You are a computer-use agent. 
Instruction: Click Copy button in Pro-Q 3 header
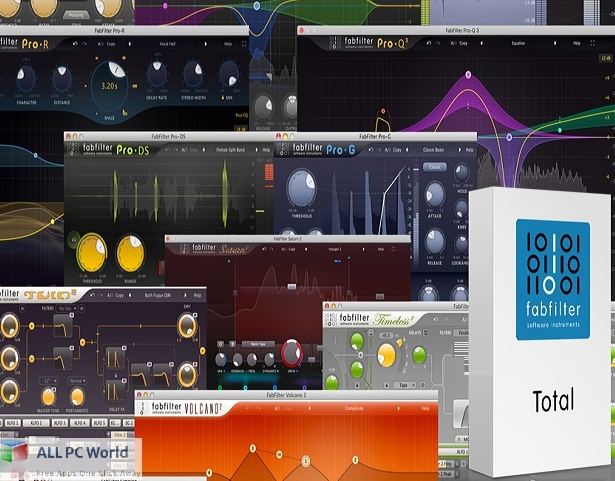[x=464, y=43]
